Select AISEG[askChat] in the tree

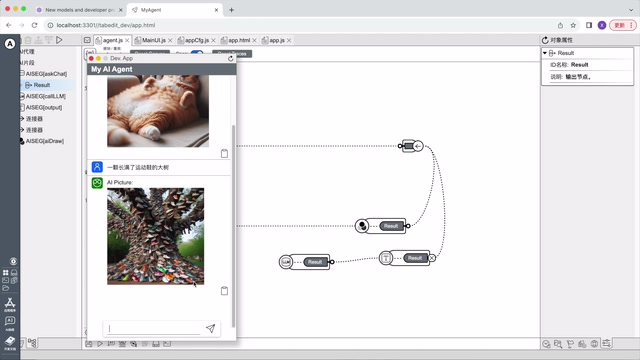[x=46, y=74]
